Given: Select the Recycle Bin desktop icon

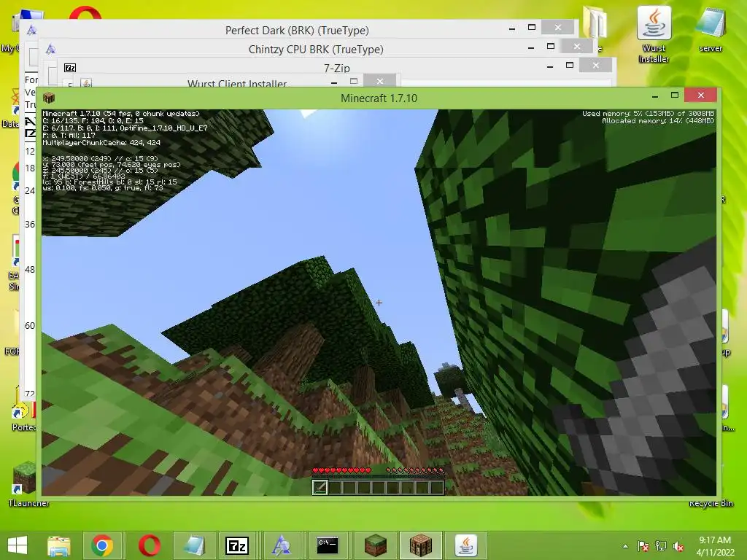Looking at the screenshot, I should tap(711, 503).
